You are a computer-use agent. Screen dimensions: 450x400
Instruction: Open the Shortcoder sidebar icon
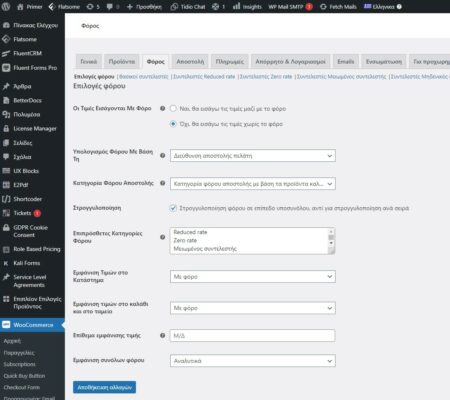point(6,199)
